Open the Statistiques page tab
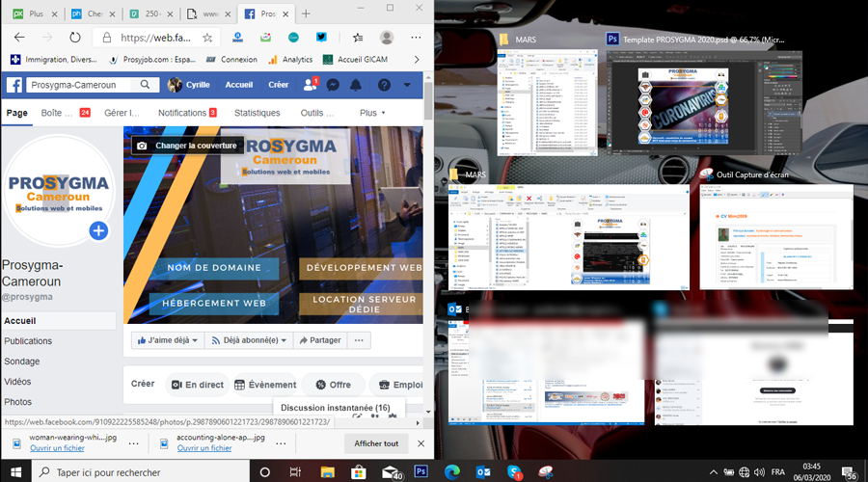Screen dimensions: 868x482 pyautogui.click(x=257, y=113)
